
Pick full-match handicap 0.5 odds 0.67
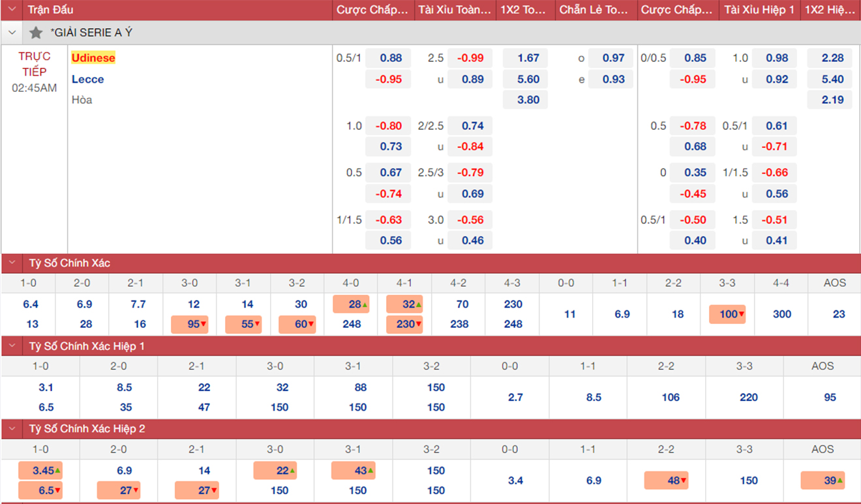[x=387, y=173]
